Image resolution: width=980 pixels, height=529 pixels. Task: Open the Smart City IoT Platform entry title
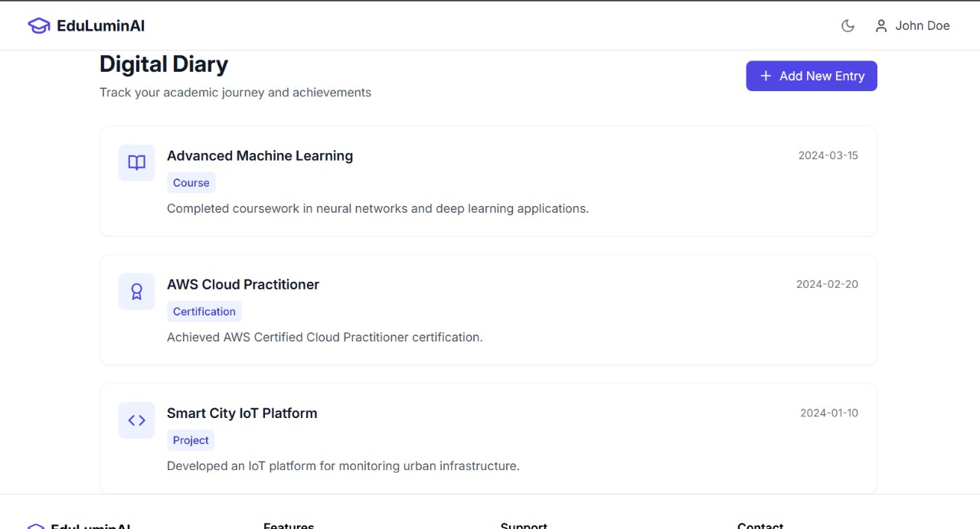coord(242,413)
